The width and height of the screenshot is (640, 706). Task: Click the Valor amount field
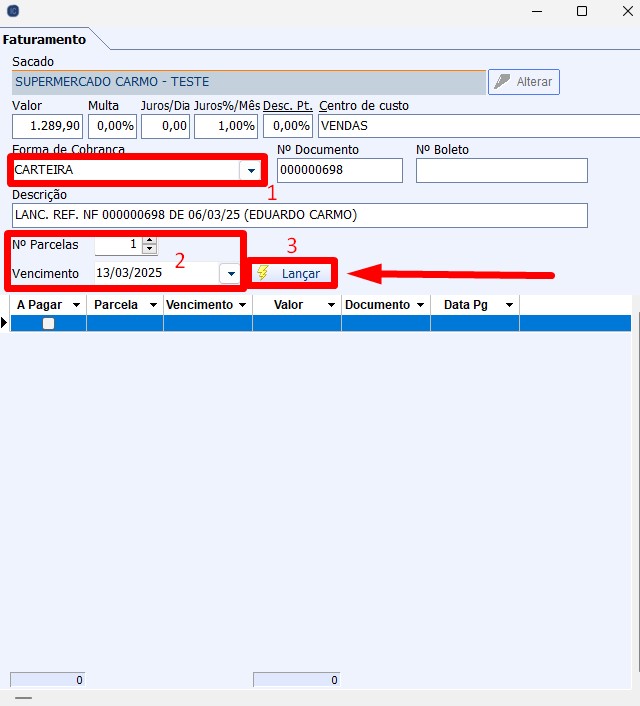[47, 126]
